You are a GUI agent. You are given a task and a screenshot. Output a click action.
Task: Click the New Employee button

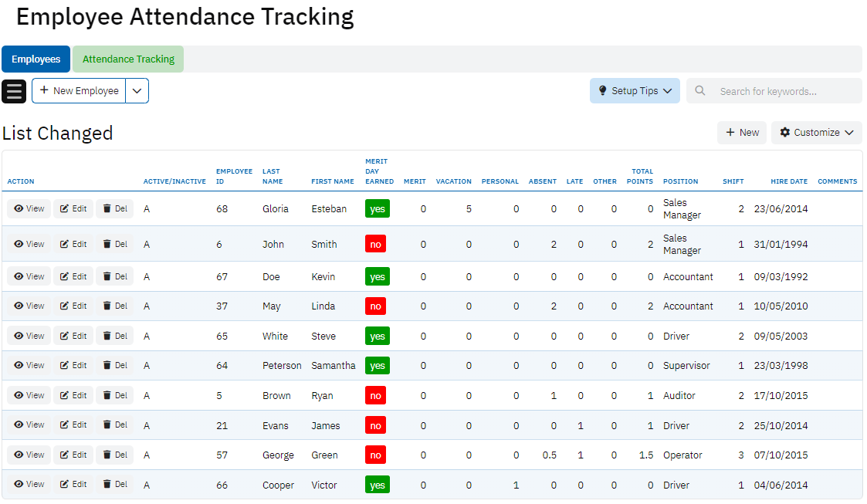click(x=79, y=91)
